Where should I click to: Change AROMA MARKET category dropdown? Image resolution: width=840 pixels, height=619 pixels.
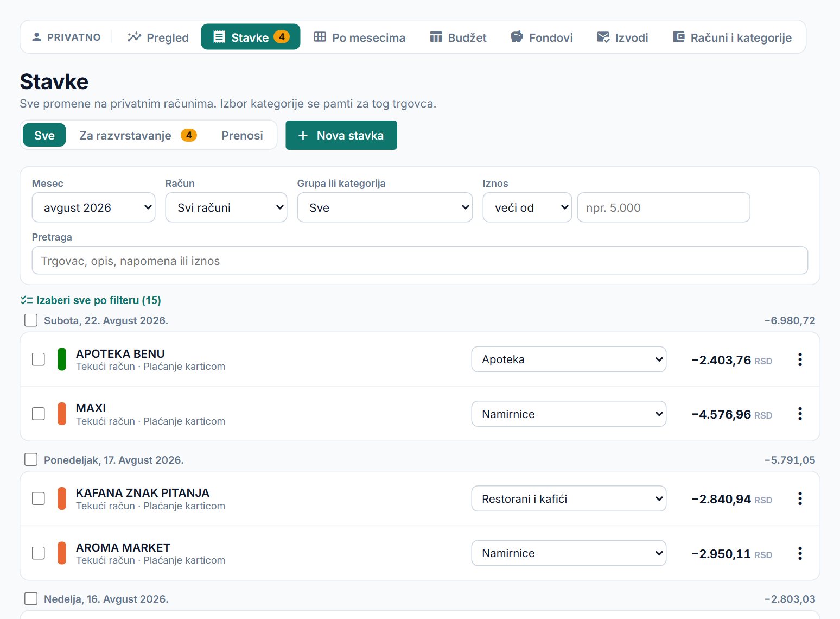(x=569, y=553)
